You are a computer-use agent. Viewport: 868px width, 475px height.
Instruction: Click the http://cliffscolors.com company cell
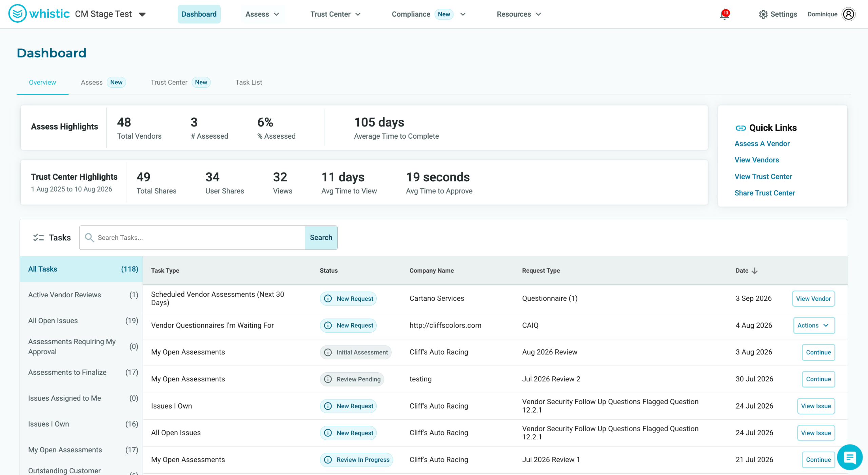[x=445, y=325]
